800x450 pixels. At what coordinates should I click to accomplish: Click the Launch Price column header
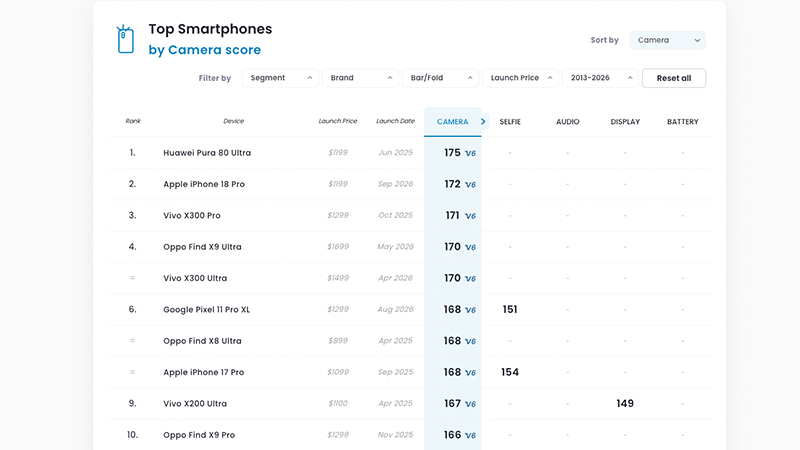pyautogui.click(x=338, y=121)
